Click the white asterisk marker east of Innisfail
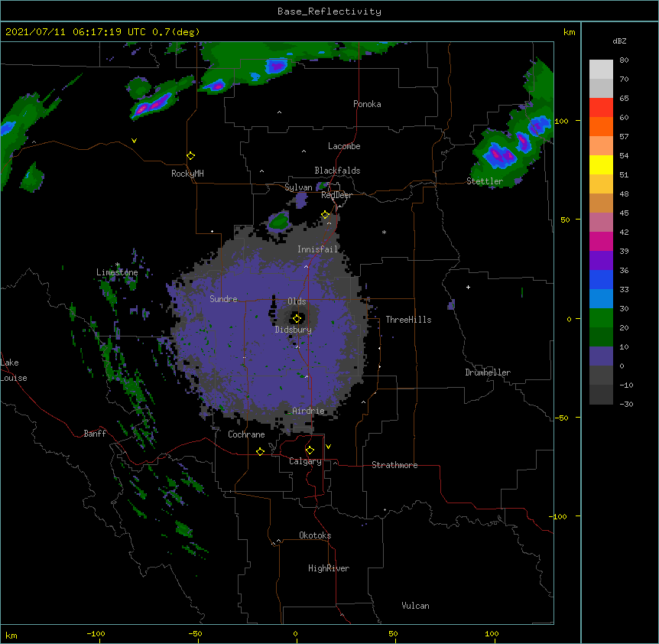The image size is (659, 644). pos(384,232)
